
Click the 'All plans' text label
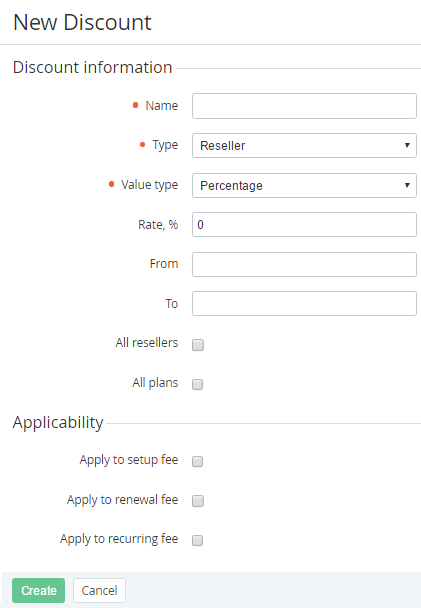(x=155, y=383)
